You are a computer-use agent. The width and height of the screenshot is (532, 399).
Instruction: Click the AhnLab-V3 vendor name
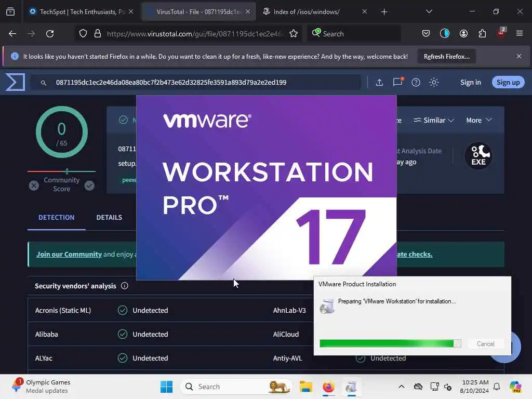(289, 310)
